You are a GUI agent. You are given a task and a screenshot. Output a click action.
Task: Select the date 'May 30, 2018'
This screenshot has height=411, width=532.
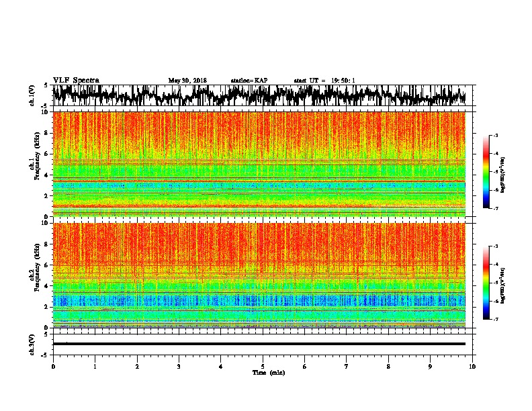(x=187, y=81)
